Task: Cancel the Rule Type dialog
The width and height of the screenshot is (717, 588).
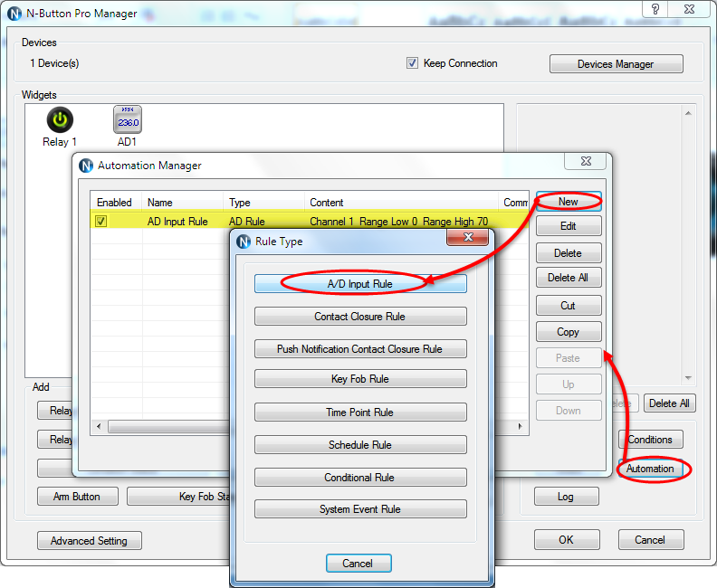Action: 358,564
